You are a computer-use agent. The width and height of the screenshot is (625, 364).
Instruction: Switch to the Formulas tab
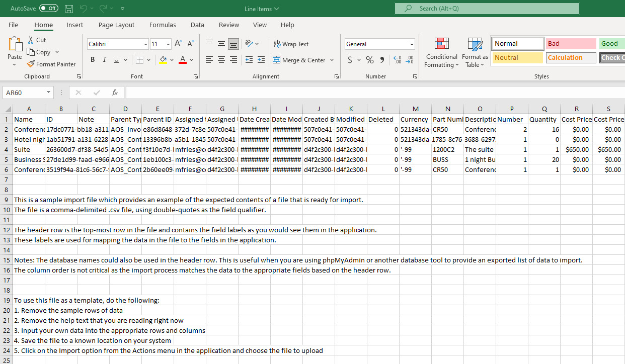click(163, 25)
